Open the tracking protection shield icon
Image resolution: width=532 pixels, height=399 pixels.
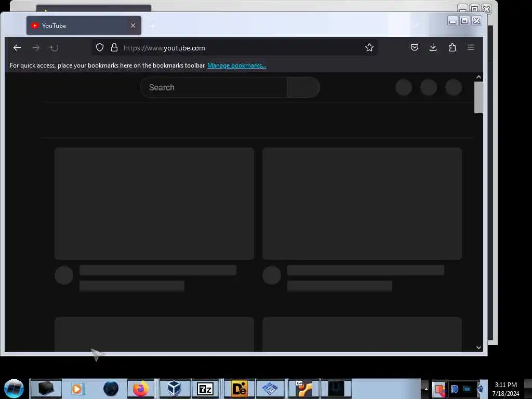[x=99, y=47]
